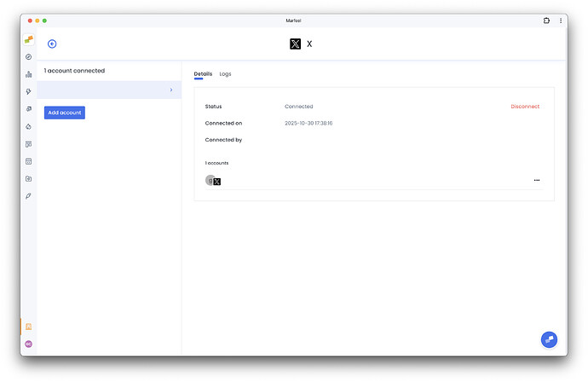Click the lightning bolt sidebar icon
The width and height of the screenshot is (588, 382).
(28, 91)
